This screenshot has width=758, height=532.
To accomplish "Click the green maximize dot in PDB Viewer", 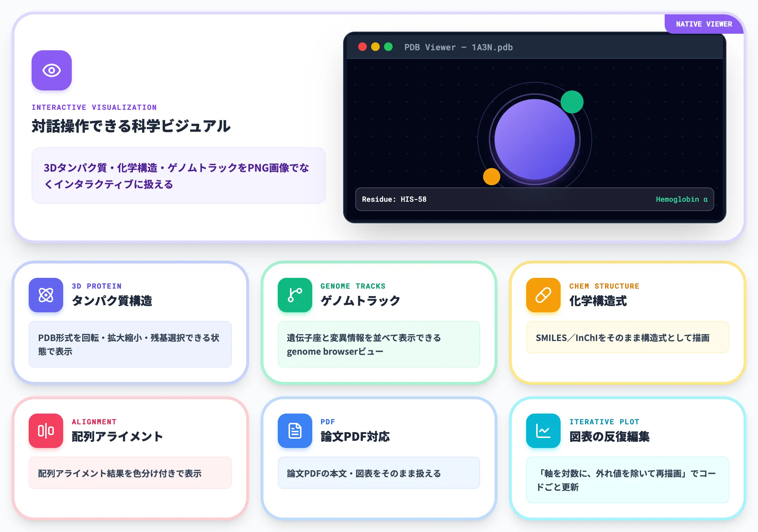I will [x=388, y=47].
